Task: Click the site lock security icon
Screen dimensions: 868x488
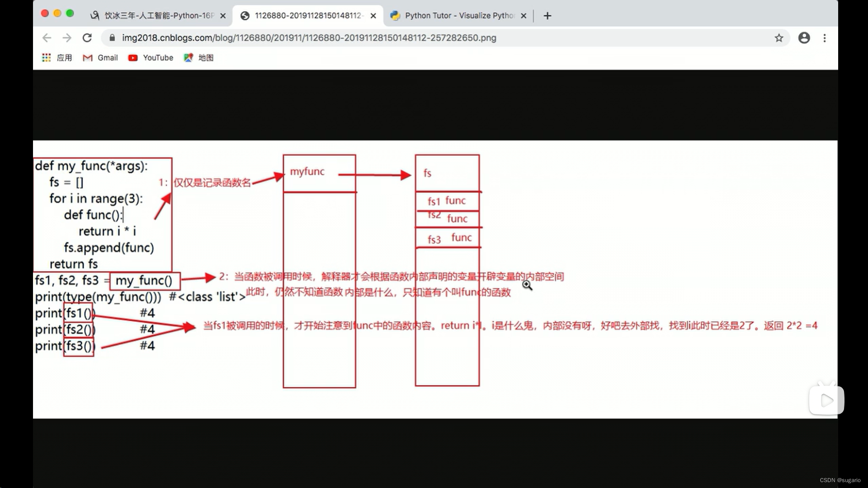Action: pyautogui.click(x=112, y=38)
